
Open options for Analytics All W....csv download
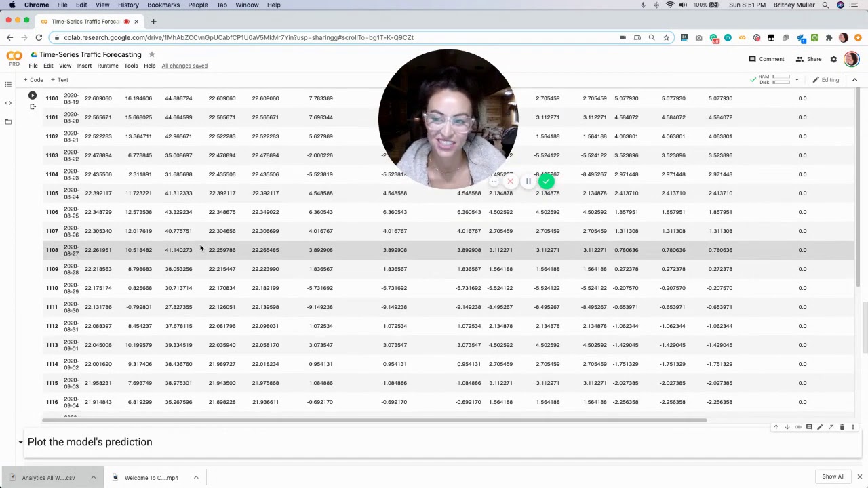(93, 477)
